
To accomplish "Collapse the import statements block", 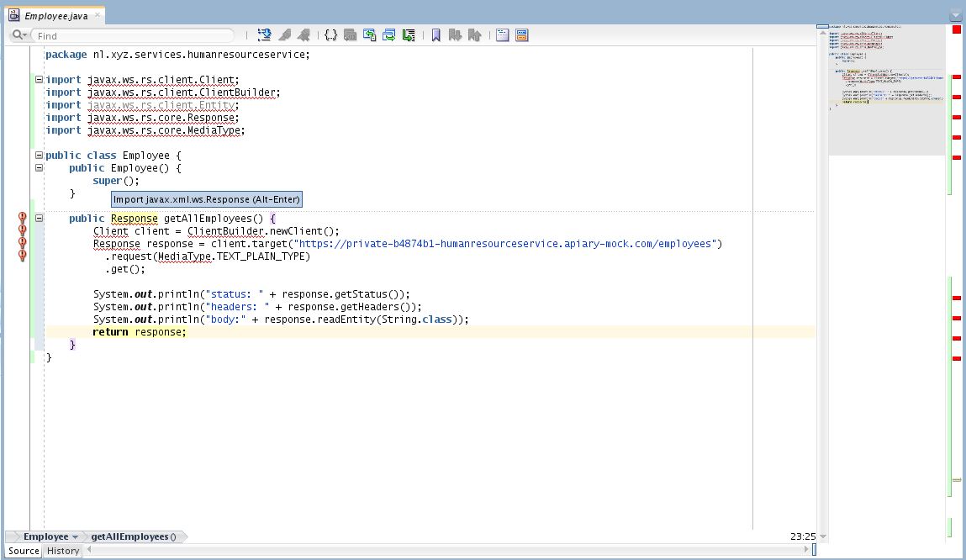I will 39,80.
